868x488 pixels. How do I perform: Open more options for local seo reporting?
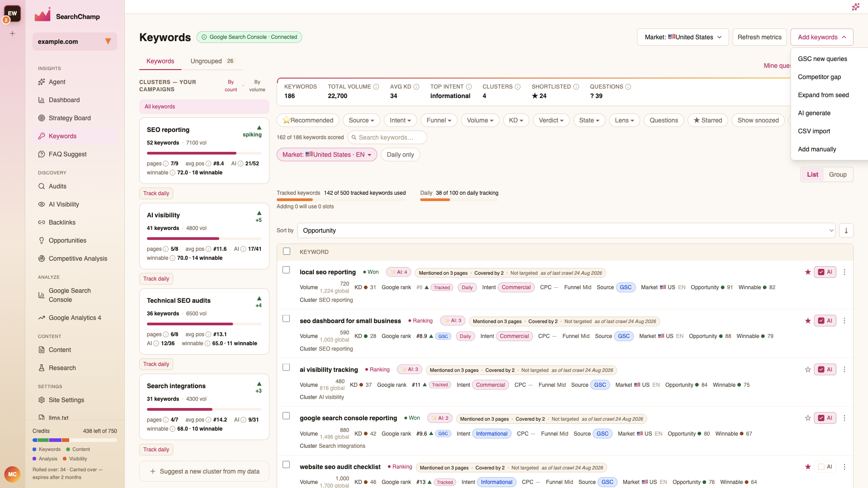[844, 272]
